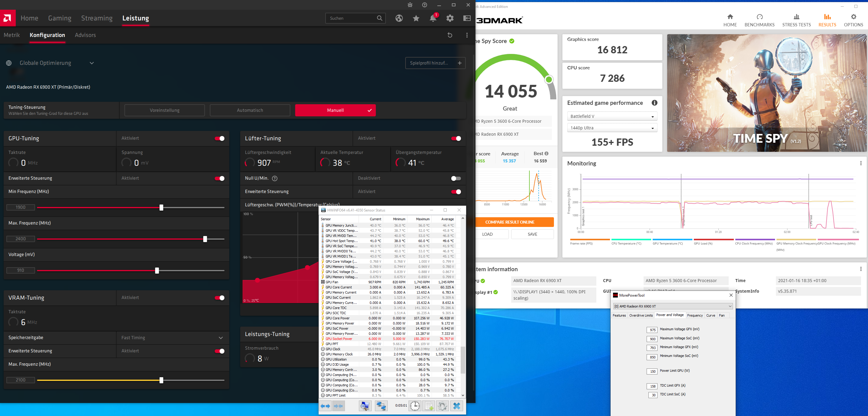Click COMPARE RESULT ONLINE button
The height and width of the screenshot is (416, 868).
coord(515,222)
